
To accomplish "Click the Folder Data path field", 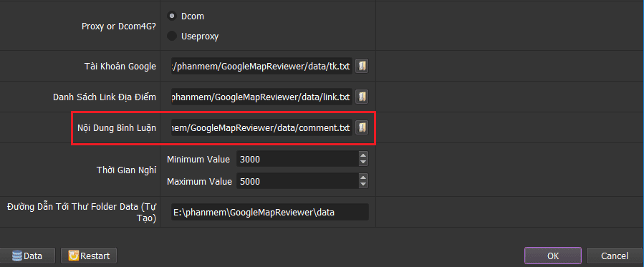I will [269, 212].
